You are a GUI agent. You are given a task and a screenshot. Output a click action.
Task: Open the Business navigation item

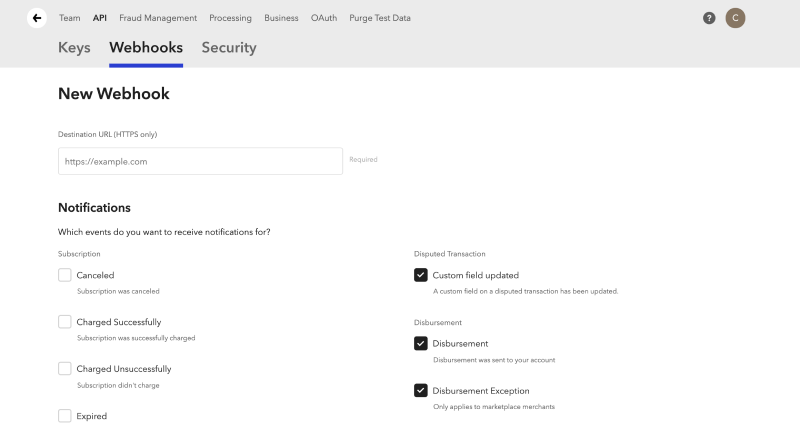(x=281, y=18)
